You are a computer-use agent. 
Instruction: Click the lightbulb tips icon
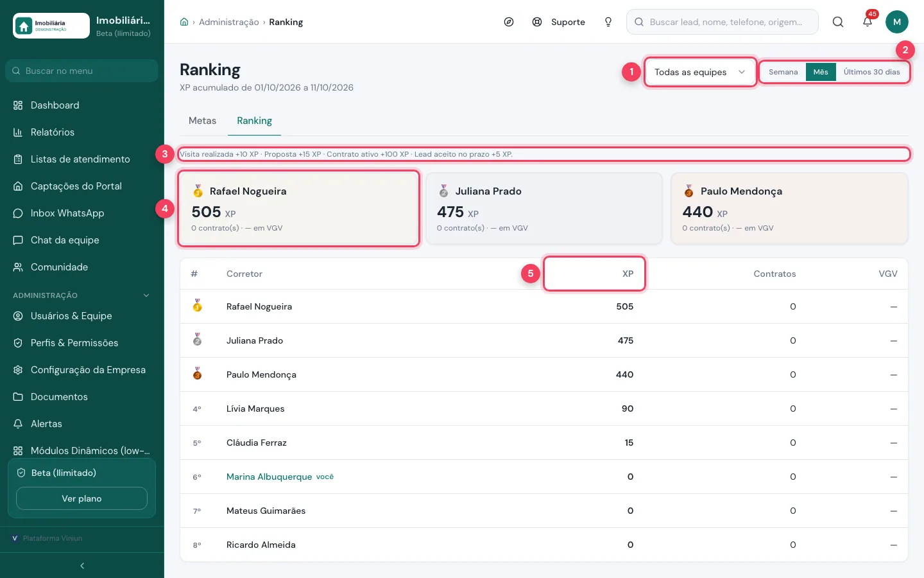(x=608, y=22)
